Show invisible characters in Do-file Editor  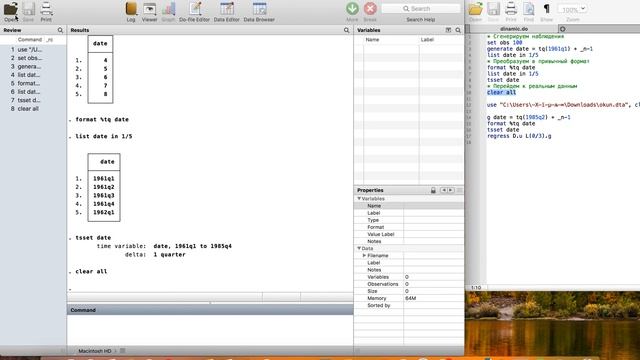coord(547,11)
